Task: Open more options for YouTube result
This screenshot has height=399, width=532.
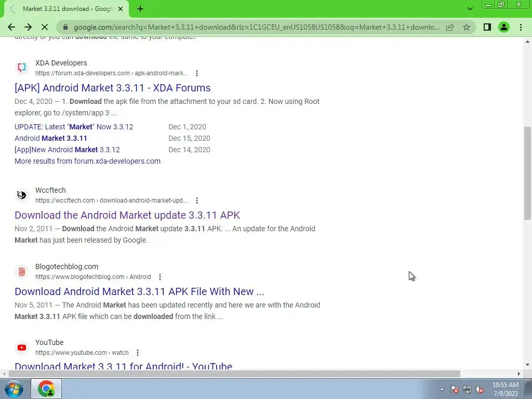Action: [x=137, y=353]
